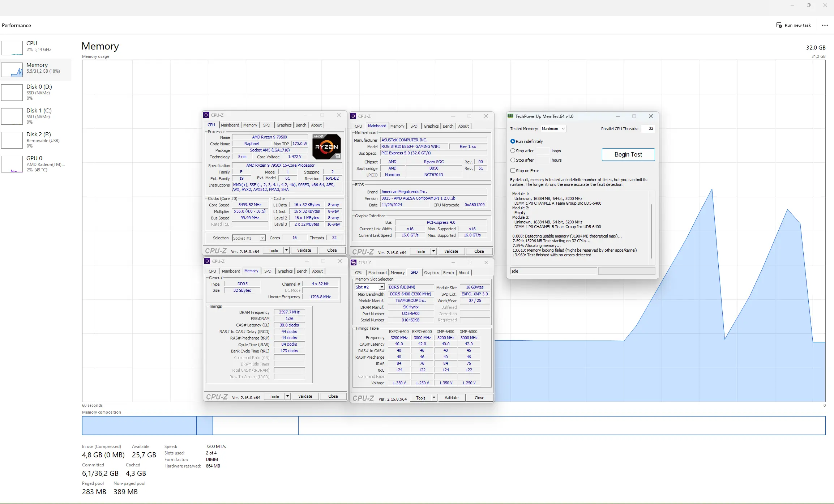Click the Disk 0 (D:) graph icon
The width and height of the screenshot is (834, 504).
click(12, 93)
